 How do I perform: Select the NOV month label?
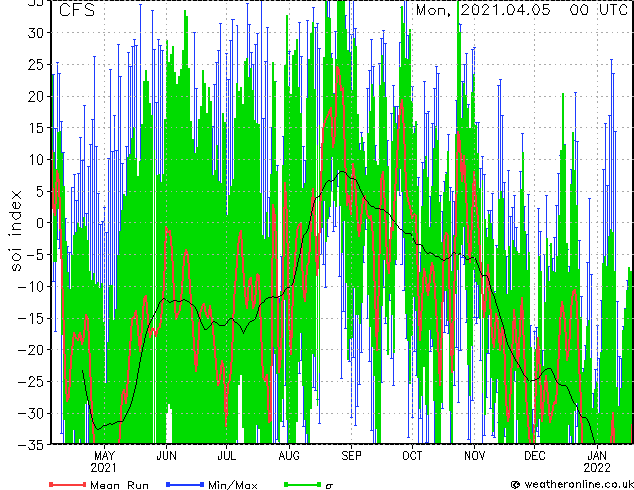(x=474, y=456)
